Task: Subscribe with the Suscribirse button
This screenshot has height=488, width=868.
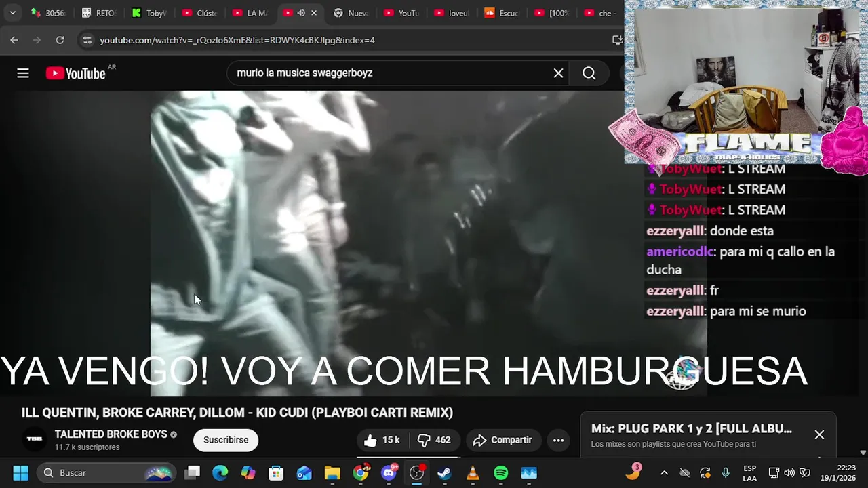Action: point(226,440)
